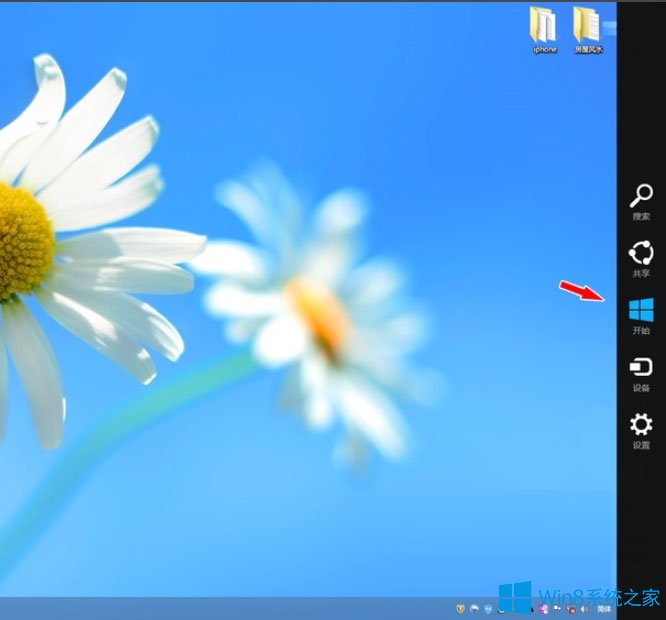
Task: Open the Settings (设置) gear charm
Action: coord(641,428)
